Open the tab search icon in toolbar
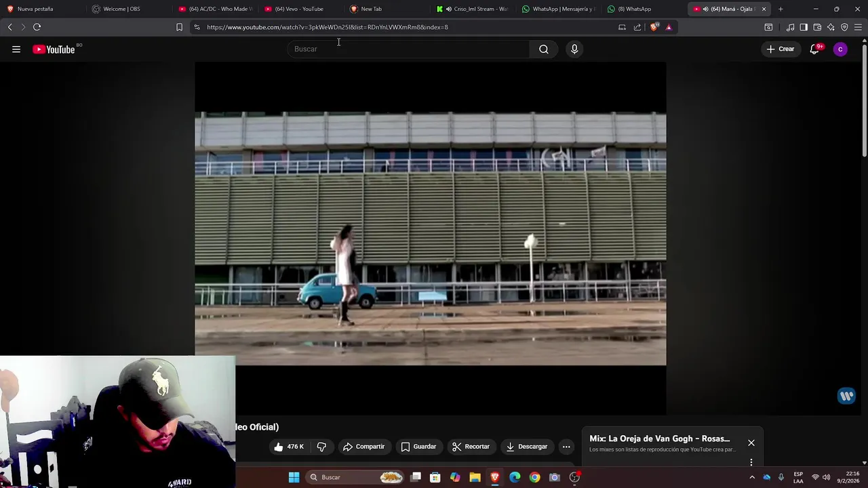Screen dimensions: 868x488 point(768,27)
